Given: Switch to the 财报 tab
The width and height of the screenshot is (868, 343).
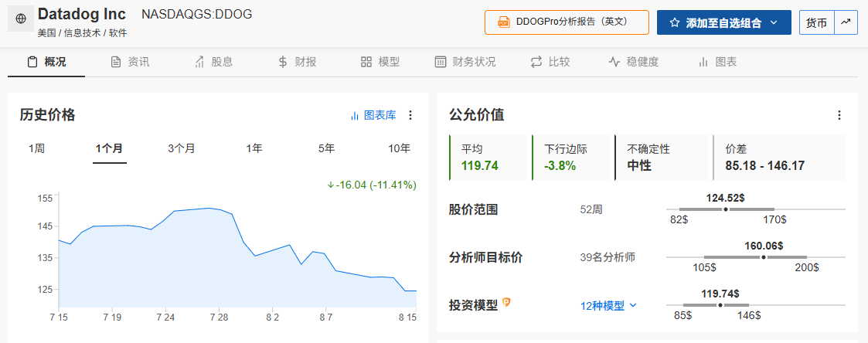Looking at the screenshot, I should tap(298, 62).
